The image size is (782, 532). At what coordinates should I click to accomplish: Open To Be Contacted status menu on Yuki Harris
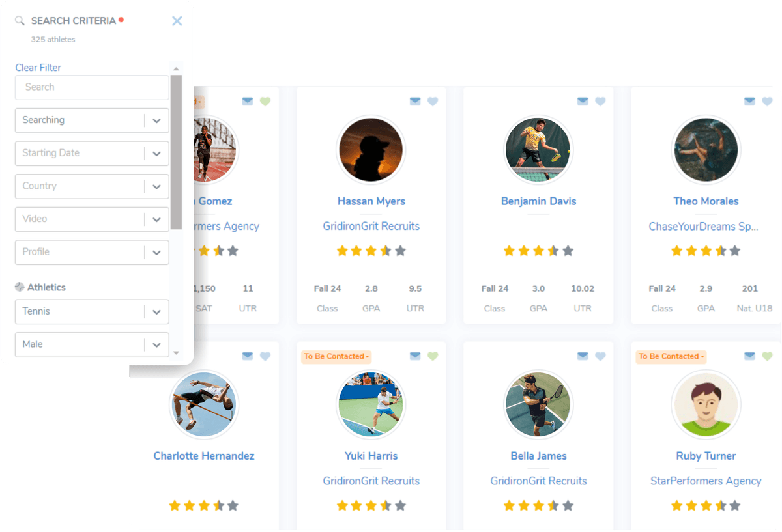coord(336,357)
